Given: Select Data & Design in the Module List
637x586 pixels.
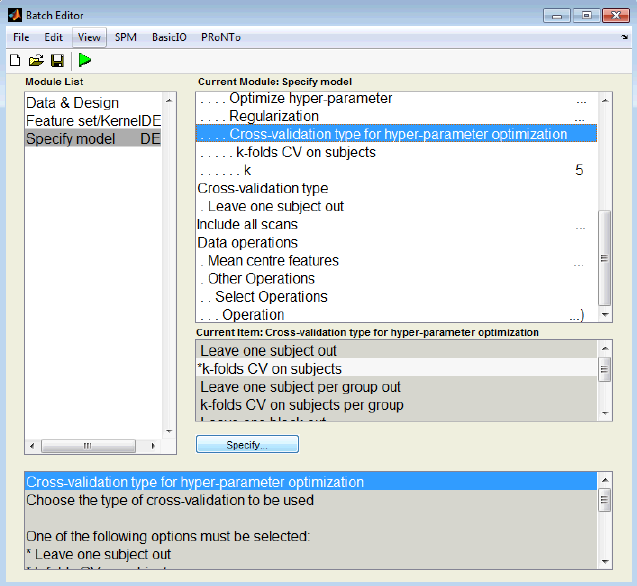Looking at the screenshot, I should pos(93,103).
